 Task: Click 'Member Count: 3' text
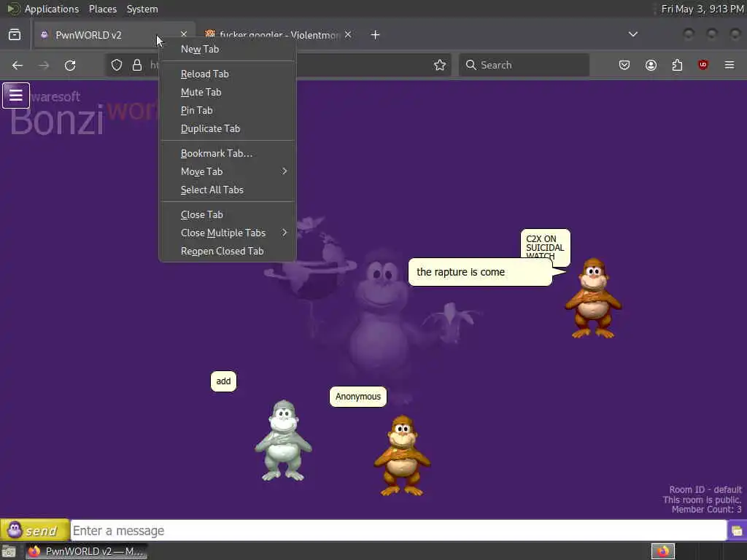point(706,510)
